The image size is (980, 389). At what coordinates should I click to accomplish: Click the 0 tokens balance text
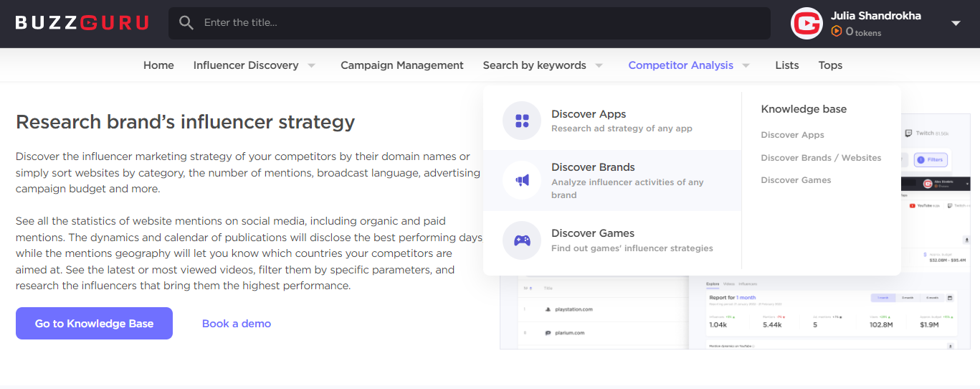click(863, 32)
